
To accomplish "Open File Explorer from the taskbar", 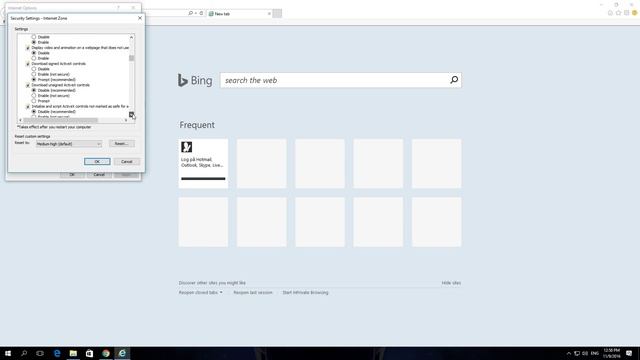I will point(73,353).
